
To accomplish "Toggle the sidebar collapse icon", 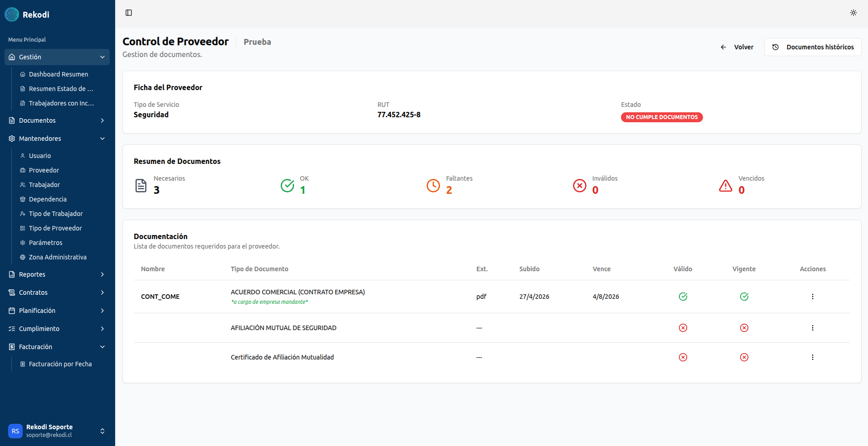I will point(129,13).
